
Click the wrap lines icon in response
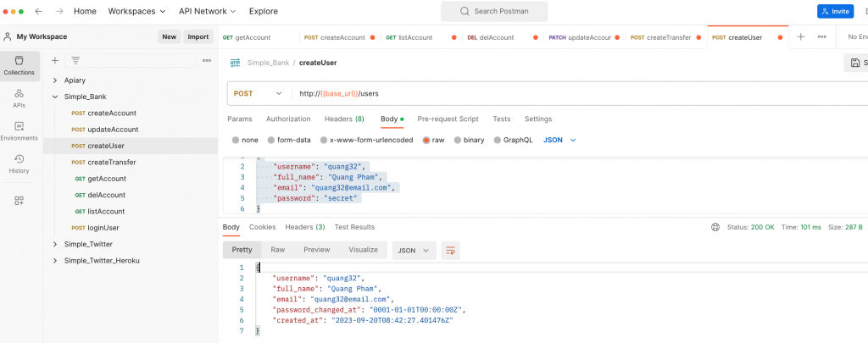tap(451, 250)
